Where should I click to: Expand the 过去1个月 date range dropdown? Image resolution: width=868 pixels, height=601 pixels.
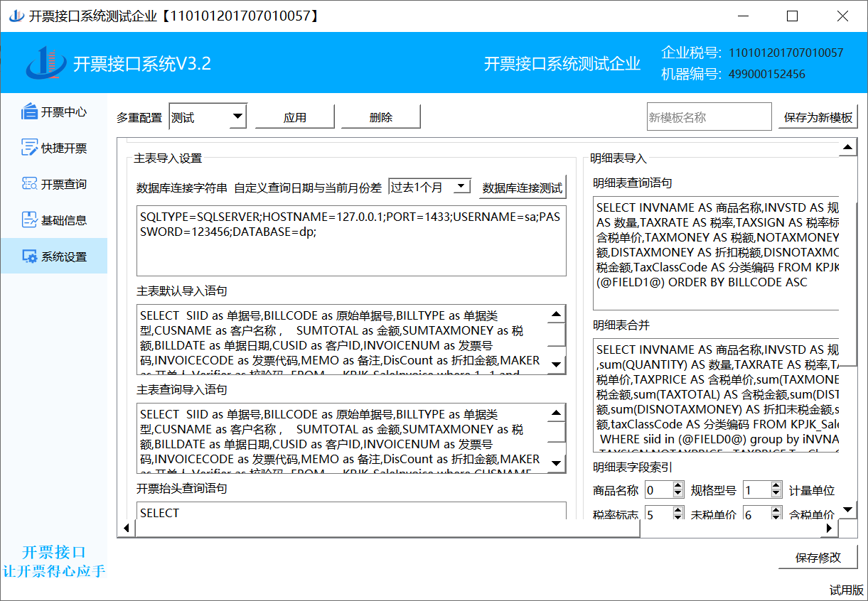click(461, 187)
